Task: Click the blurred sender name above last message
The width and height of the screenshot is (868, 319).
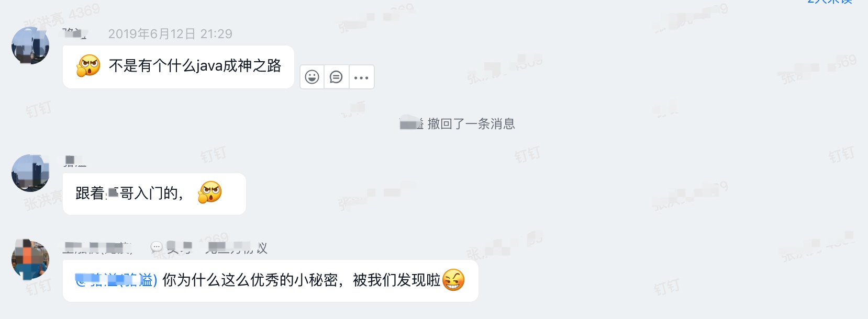Action: [x=97, y=247]
